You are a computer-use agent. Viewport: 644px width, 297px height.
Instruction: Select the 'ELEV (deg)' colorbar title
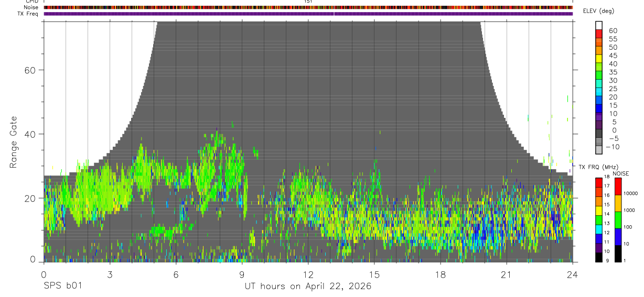(599, 11)
